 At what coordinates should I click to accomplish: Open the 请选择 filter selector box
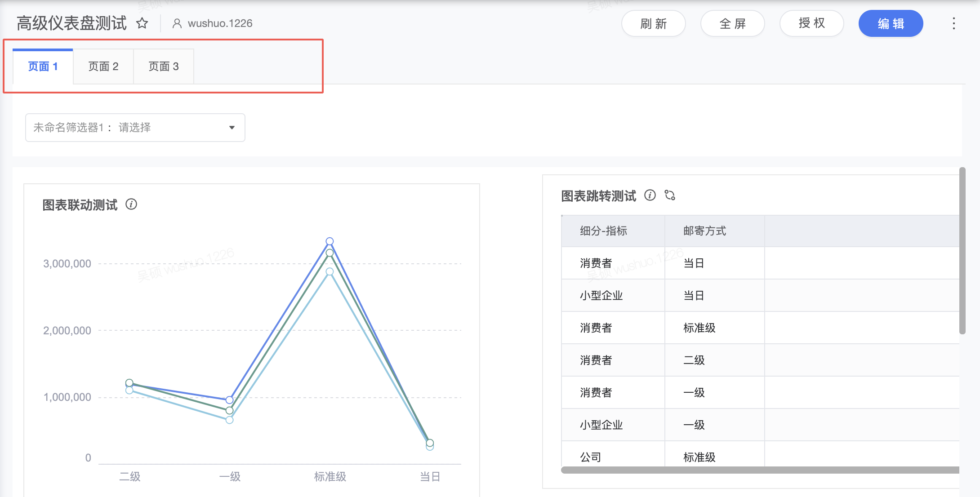click(x=135, y=128)
